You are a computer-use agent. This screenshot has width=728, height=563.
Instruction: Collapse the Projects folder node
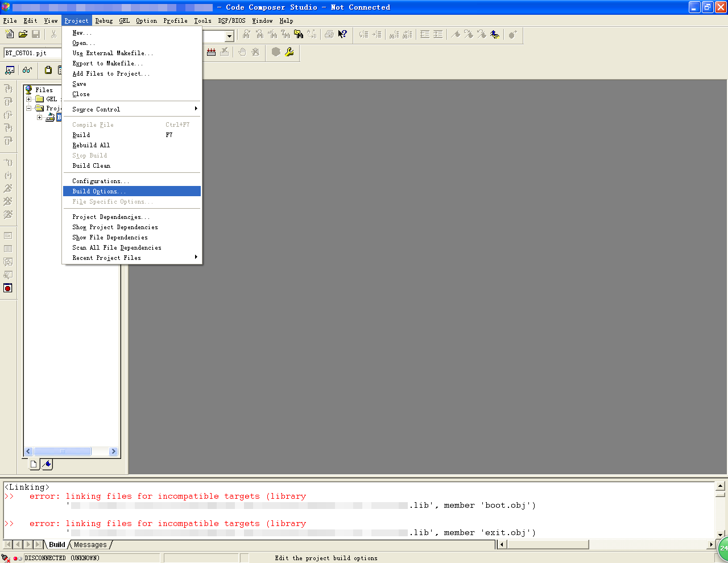29,108
